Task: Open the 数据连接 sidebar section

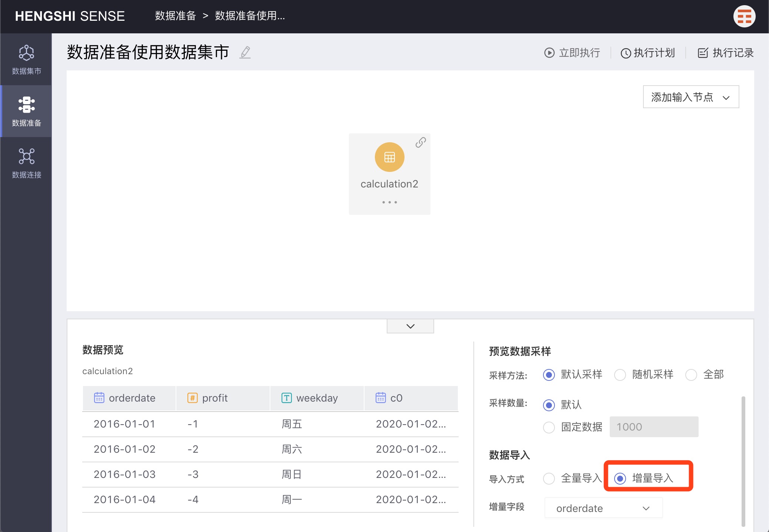Action: point(26,163)
